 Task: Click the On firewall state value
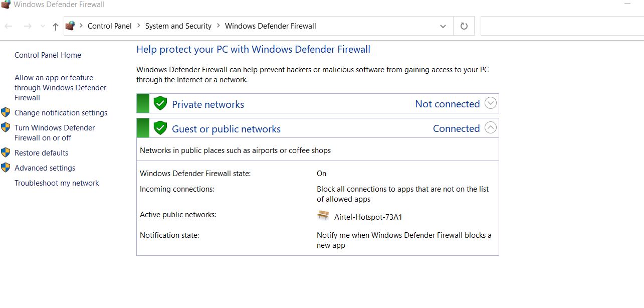321,174
